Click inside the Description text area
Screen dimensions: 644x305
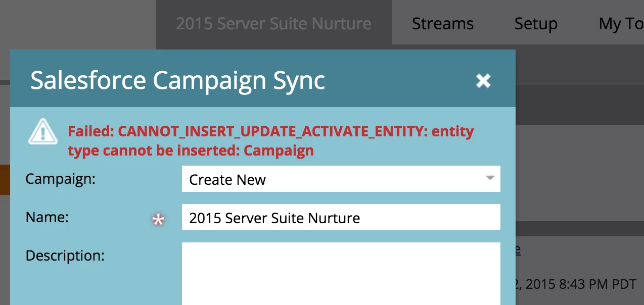click(341, 274)
